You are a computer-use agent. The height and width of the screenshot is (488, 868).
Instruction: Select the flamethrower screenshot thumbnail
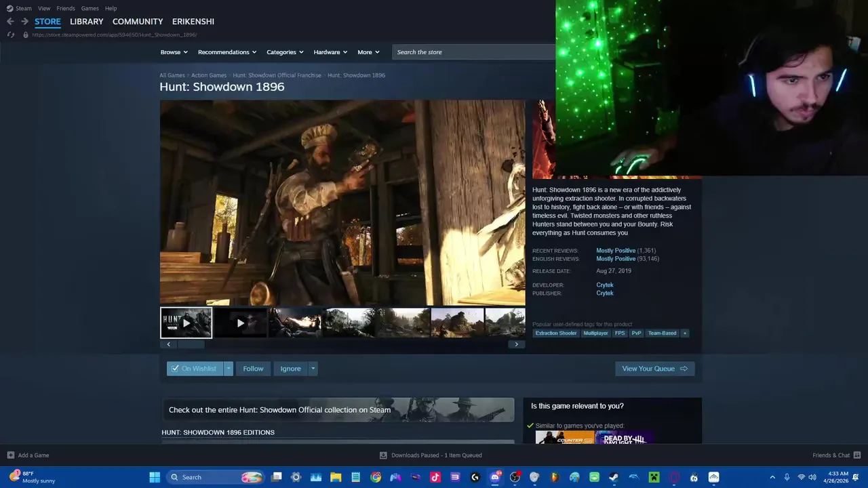coord(295,323)
